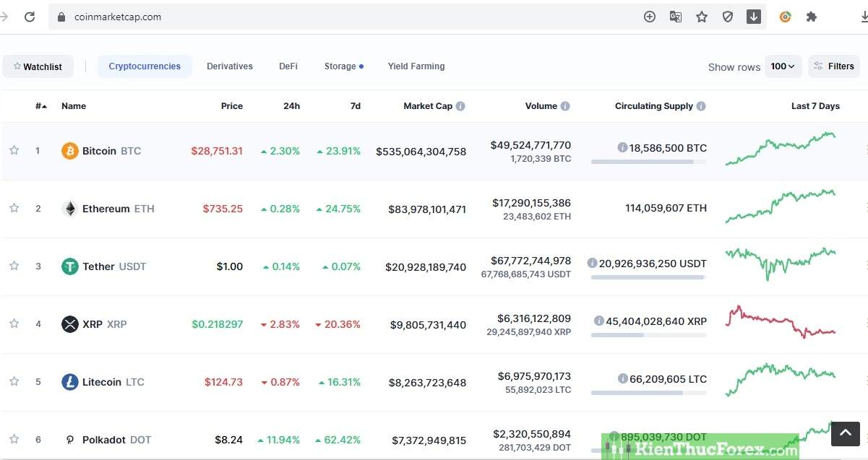Select the Cryptocurrencies tab
The width and height of the screenshot is (868, 460).
tap(145, 66)
